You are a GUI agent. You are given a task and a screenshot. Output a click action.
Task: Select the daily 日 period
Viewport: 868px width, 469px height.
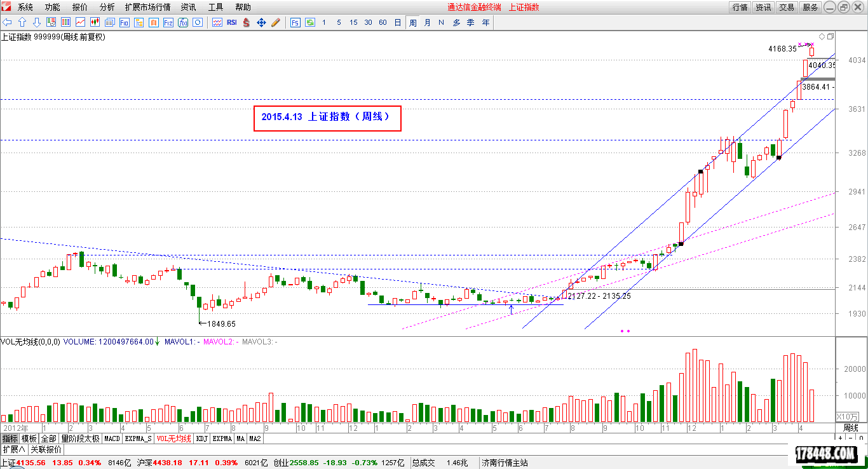click(398, 22)
